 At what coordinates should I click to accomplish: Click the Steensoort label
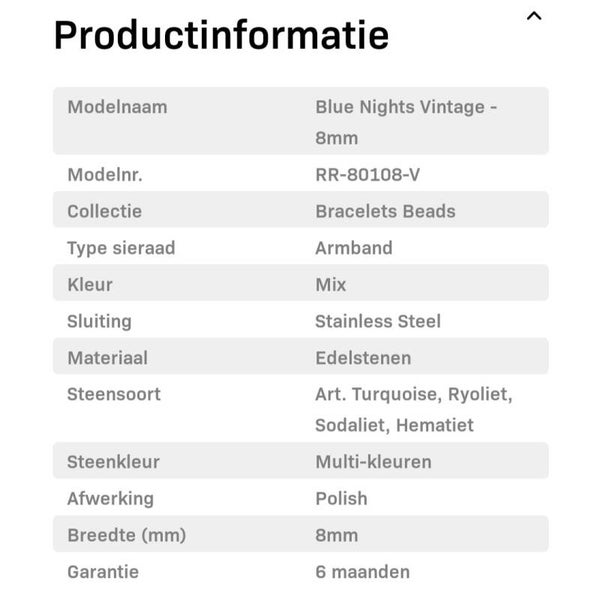tap(114, 394)
